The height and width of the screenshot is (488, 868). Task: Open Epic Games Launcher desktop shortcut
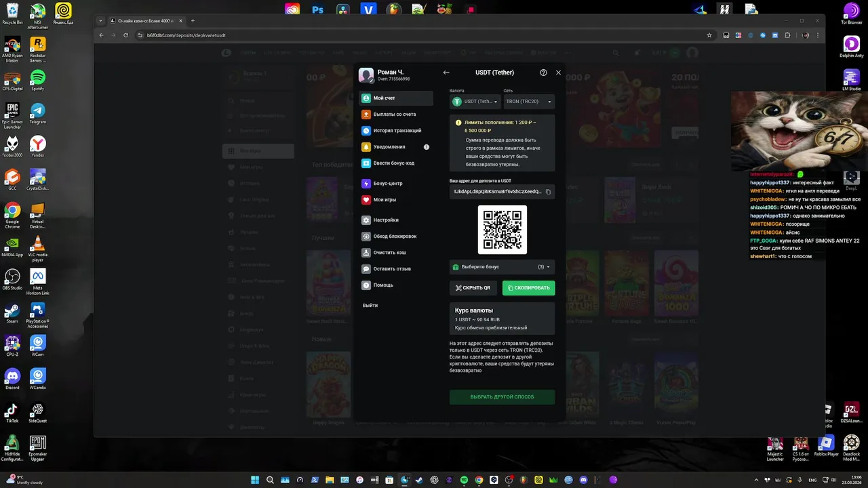point(12,115)
